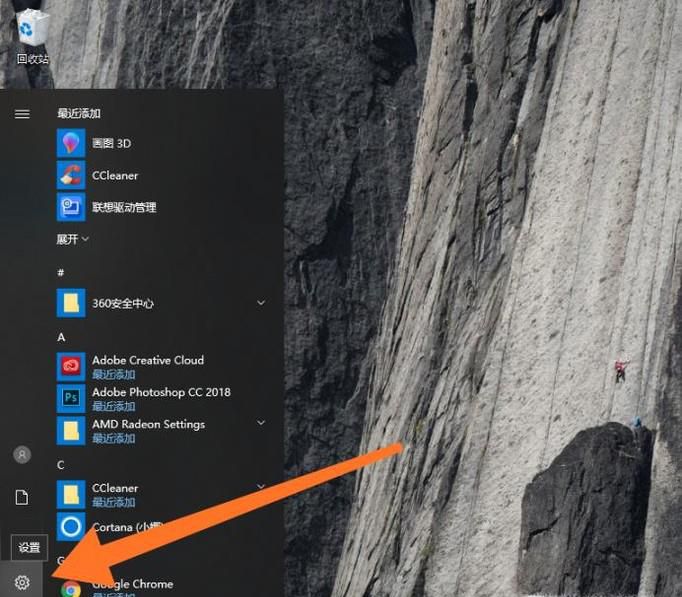The height and width of the screenshot is (597, 682).
Task: Expand AMD Radeon Settings chevron
Action: 261,422
